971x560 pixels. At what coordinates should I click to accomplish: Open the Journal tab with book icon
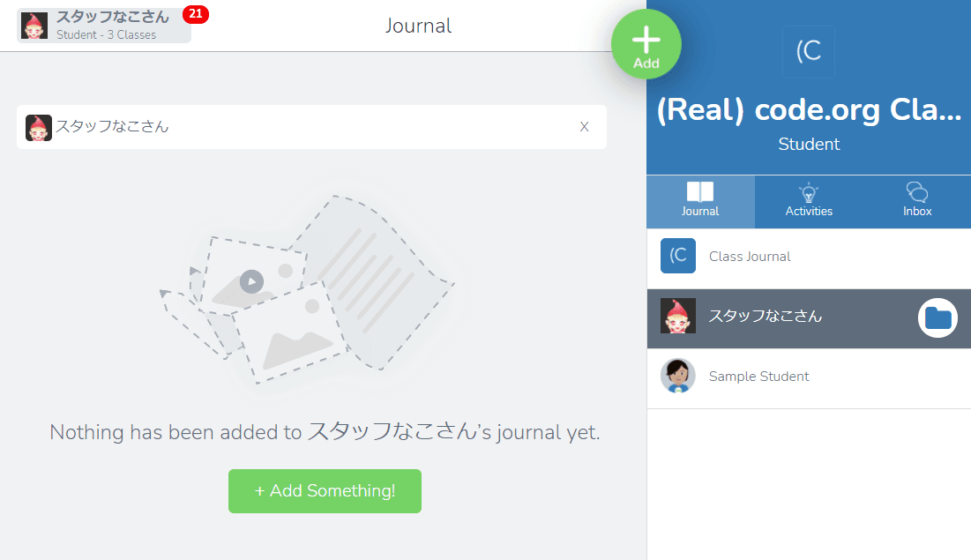pyautogui.click(x=700, y=199)
